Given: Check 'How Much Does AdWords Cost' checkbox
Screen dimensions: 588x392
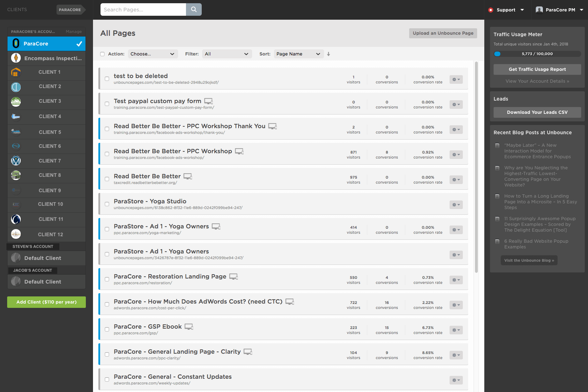Looking at the screenshot, I should tap(107, 304).
